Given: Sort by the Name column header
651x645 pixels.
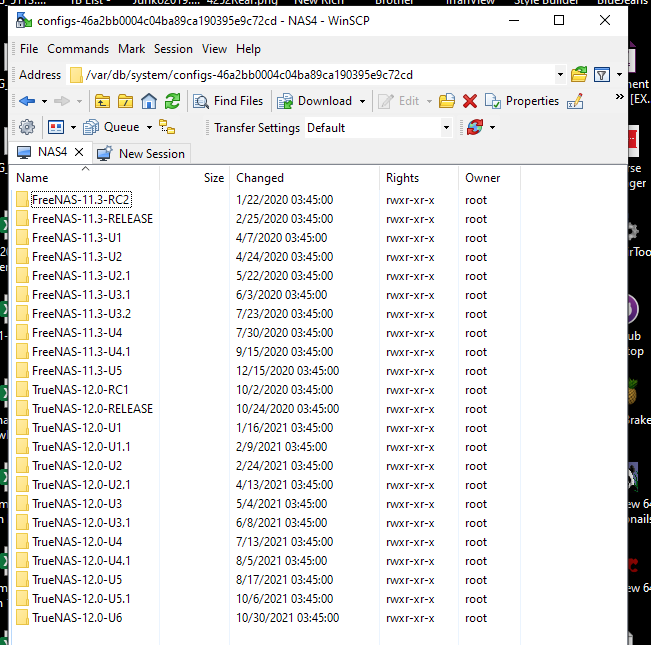Looking at the screenshot, I should coord(85,178).
